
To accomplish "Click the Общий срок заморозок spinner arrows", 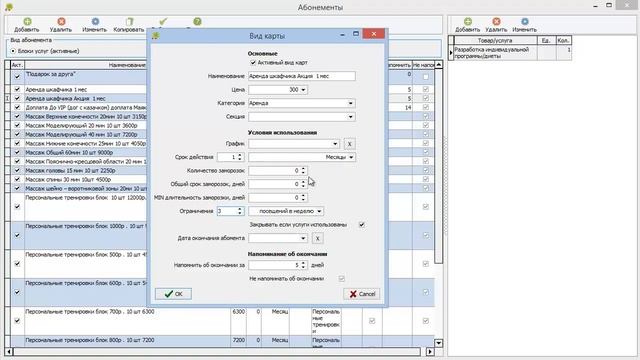I will [x=303, y=184].
